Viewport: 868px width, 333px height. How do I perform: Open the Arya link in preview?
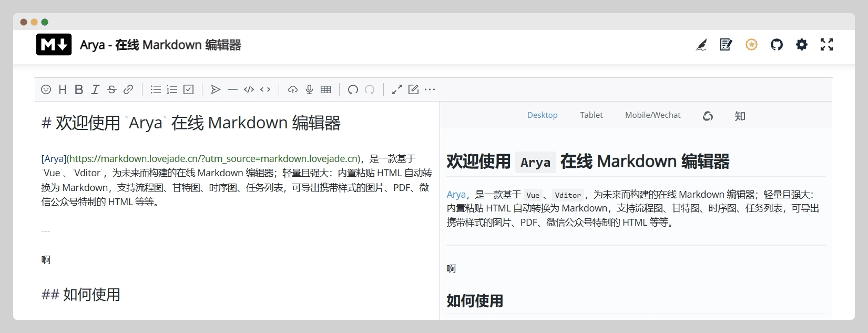[456, 195]
